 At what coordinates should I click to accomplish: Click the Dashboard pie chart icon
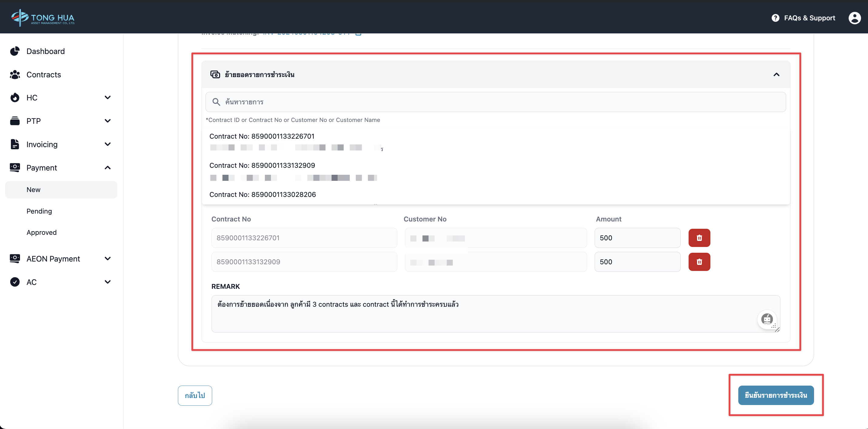click(x=15, y=51)
